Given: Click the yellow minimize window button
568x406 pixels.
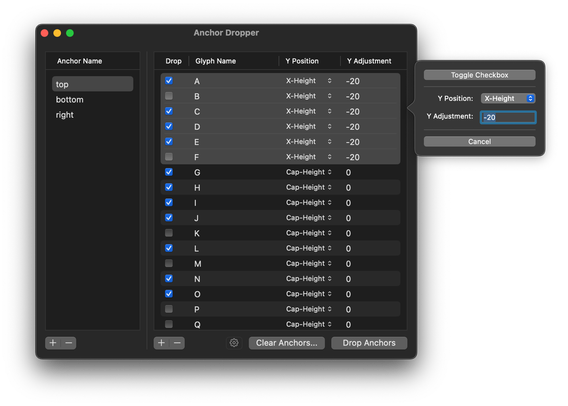Looking at the screenshot, I should (x=57, y=33).
